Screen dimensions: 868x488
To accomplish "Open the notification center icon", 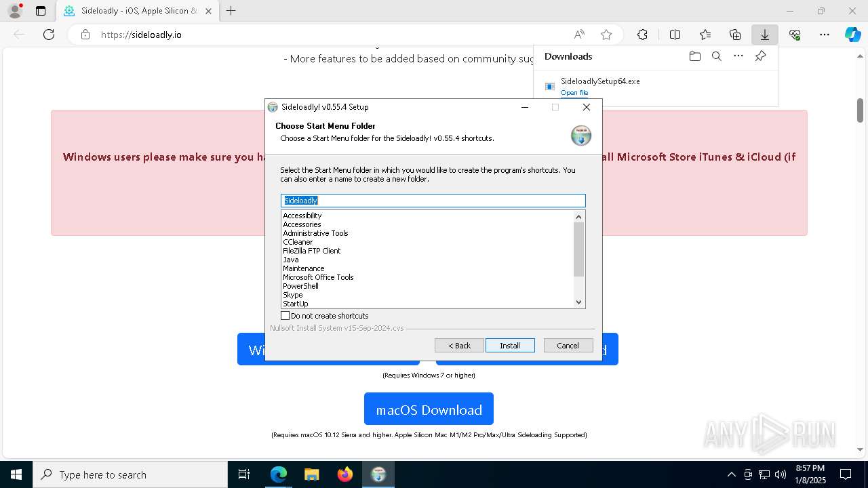I will coord(846,474).
